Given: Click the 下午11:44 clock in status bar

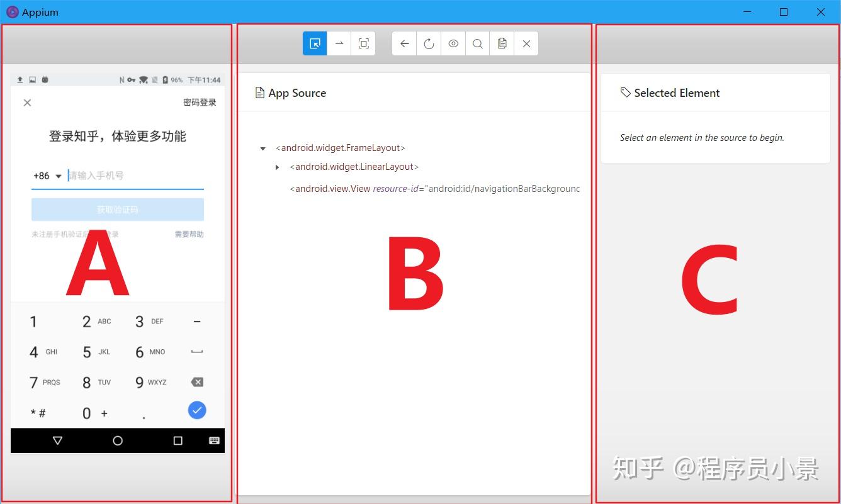Looking at the screenshot, I should [204, 80].
